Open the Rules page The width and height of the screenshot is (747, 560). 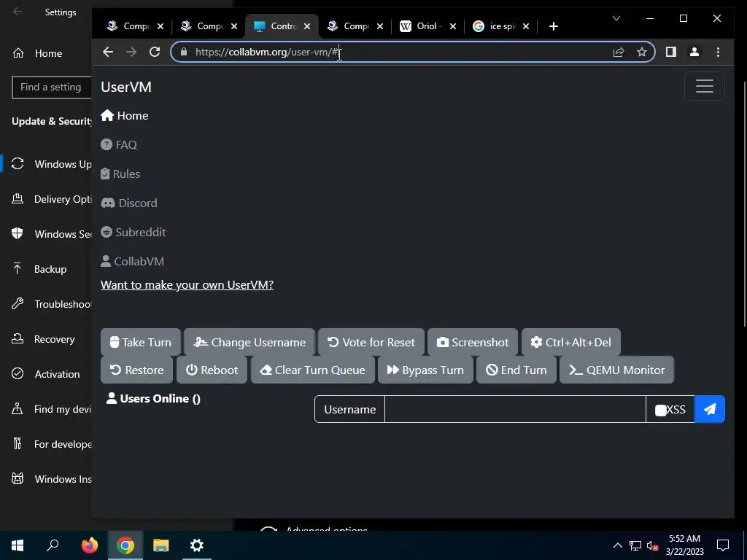[120, 174]
